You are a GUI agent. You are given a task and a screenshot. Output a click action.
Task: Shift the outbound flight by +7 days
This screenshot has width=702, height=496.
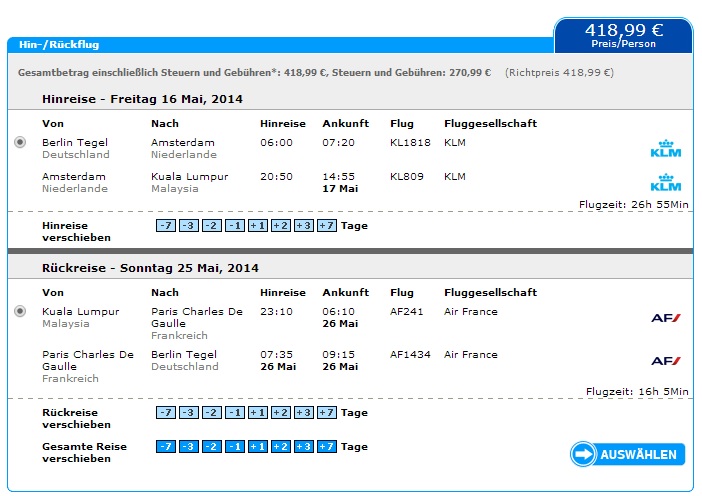326,226
